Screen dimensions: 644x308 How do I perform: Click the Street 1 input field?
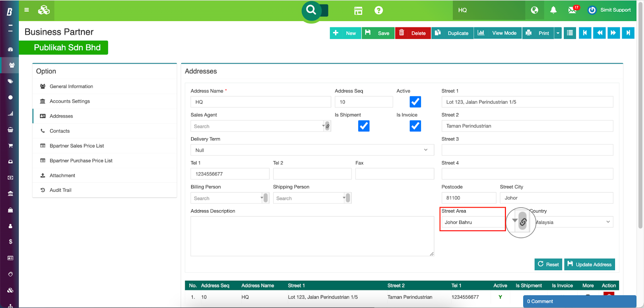[527, 102]
